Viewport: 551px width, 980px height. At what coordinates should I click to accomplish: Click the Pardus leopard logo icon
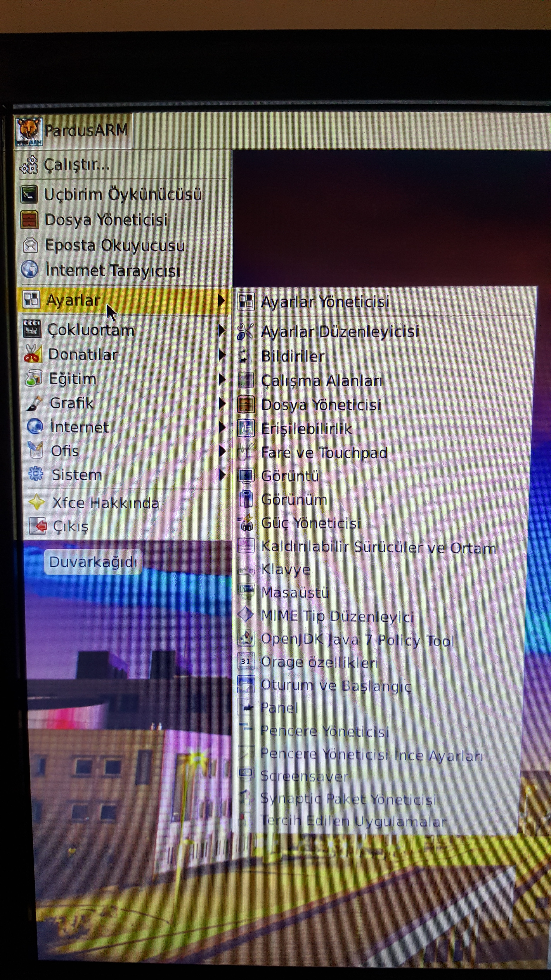coord(29,131)
